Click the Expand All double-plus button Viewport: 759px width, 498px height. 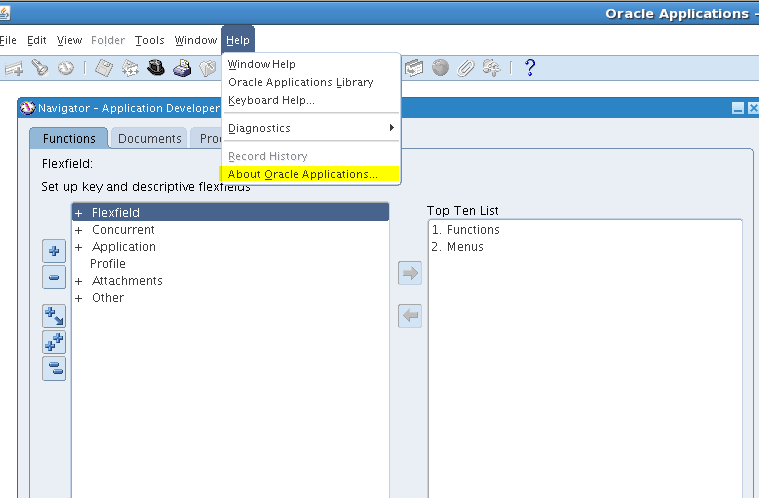tap(54, 343)
